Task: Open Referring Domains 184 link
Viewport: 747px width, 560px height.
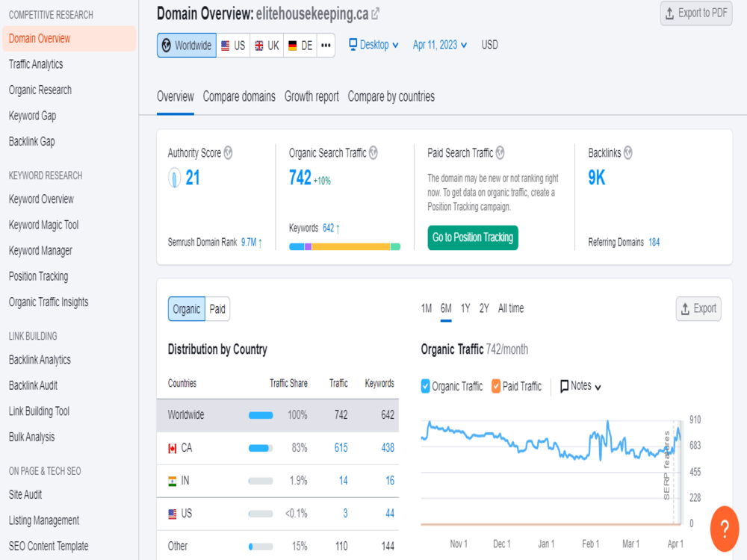Action: tap(654, 243)
